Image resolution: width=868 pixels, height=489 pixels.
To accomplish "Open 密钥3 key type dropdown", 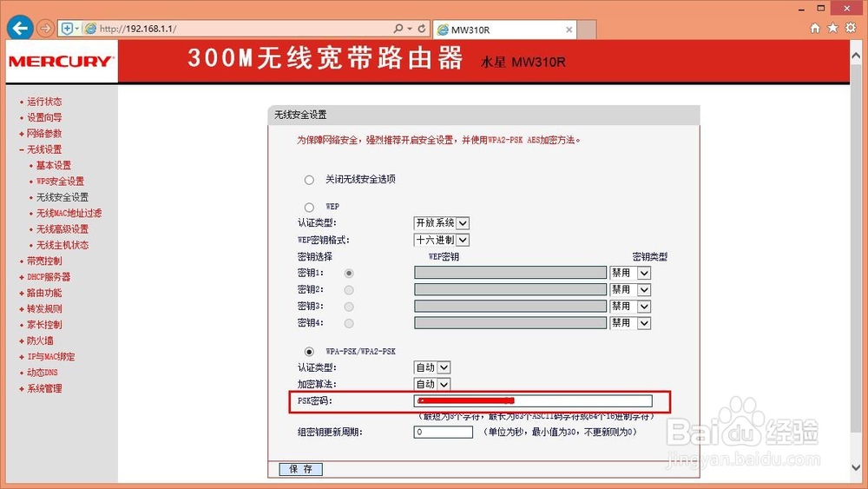I will click(x=630, y=307).
